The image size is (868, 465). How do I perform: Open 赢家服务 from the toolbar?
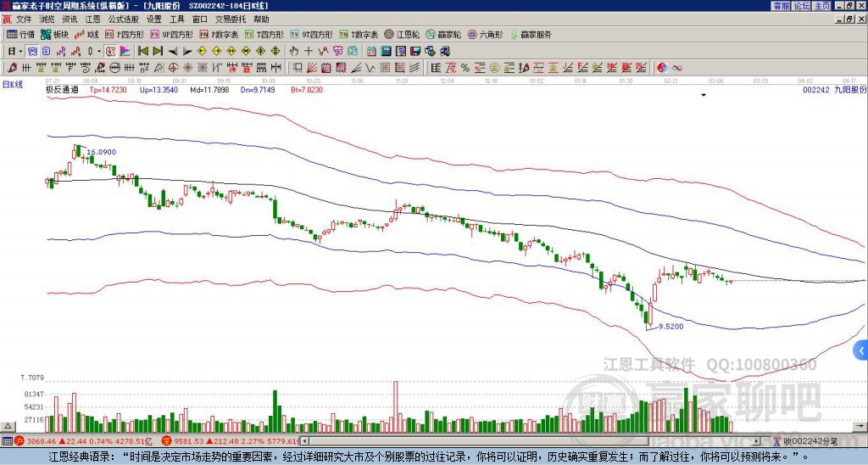point(531,34)
